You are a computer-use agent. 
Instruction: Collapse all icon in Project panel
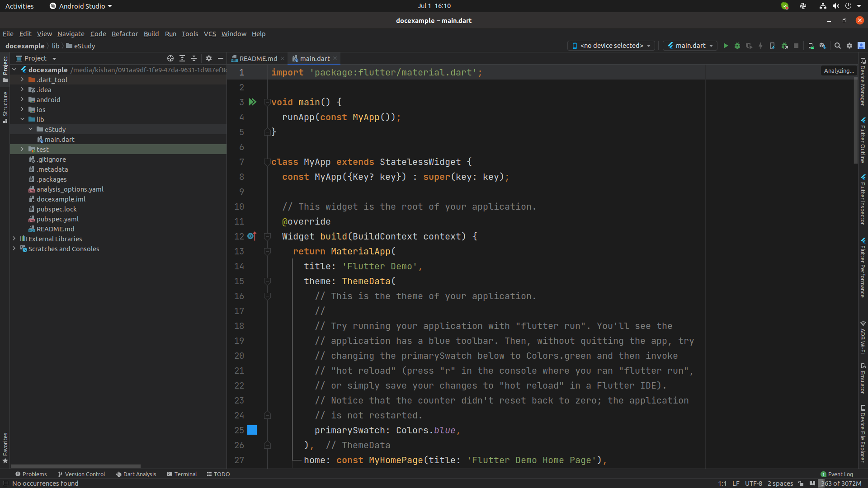(x=194, y=58)
